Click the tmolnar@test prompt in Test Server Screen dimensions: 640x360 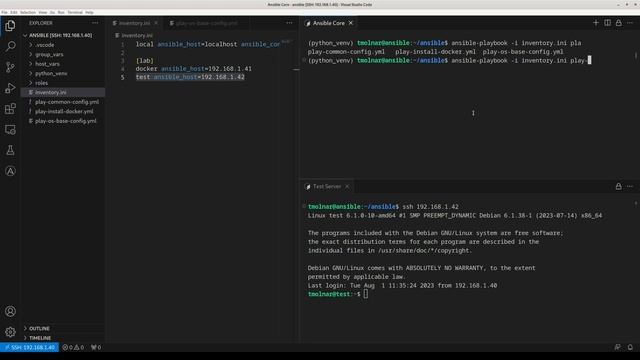(334, 294)
